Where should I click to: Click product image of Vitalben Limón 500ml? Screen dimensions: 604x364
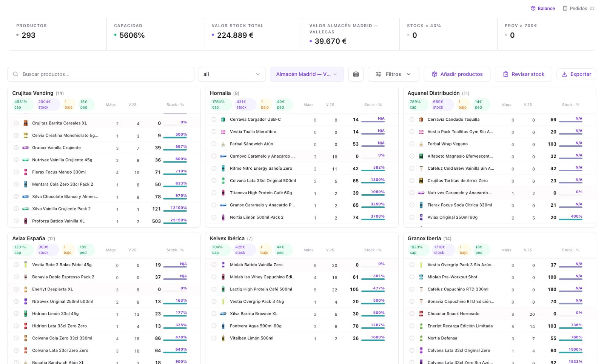(x=223, y=338)
